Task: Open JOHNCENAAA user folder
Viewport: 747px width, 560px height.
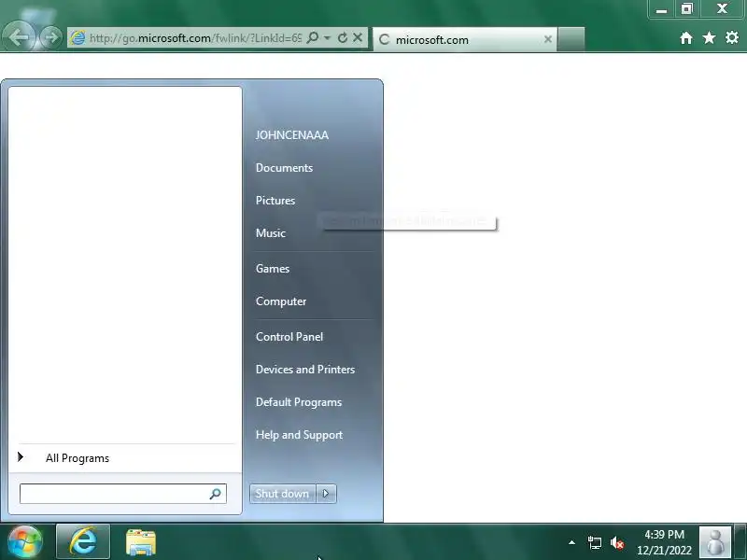Action: pos(292,135)
